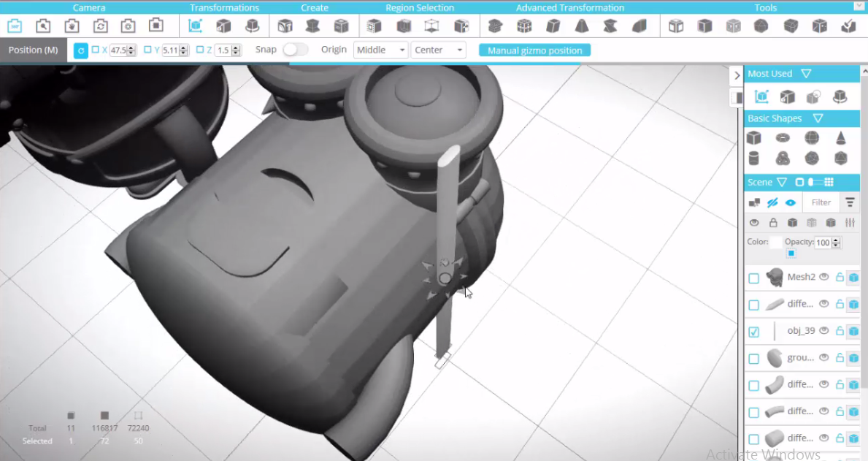The height and width of the screenshot is (461, 868).
Task: Click the Manual gizmo position button
Action: [535, 50]
